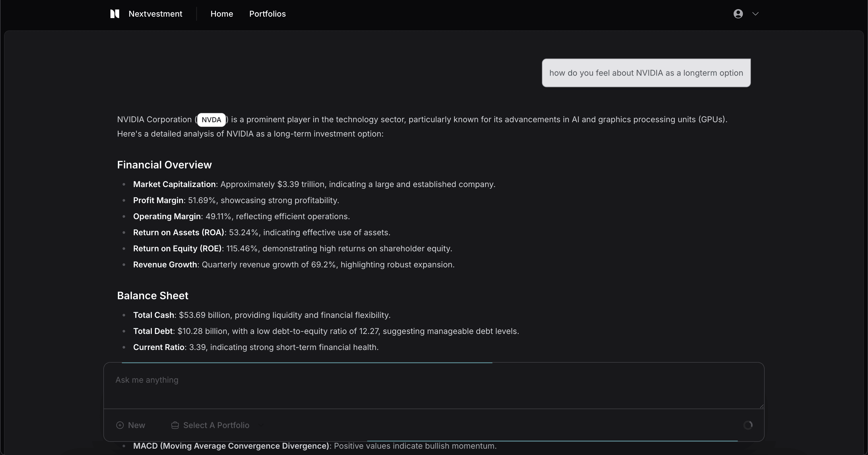The height and width of the screenshot is (455, 868).
Task: Open the Portfolios page
Action: [268, 14]
